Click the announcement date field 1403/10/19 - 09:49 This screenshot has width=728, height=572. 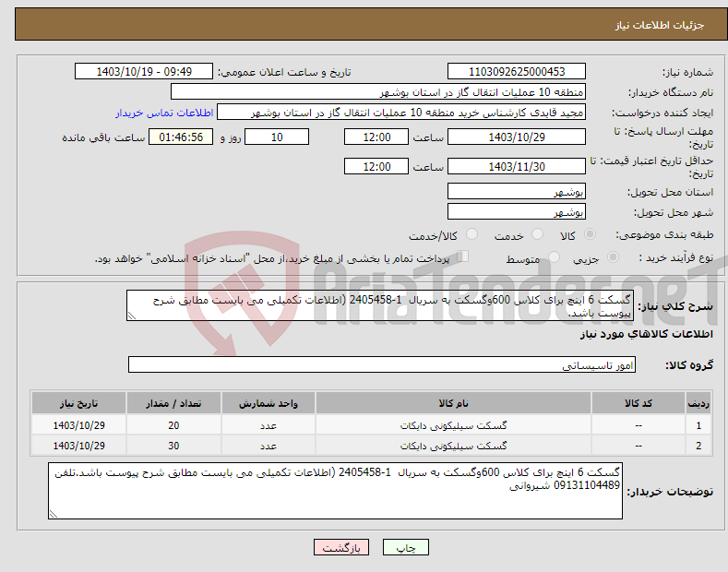coord(144,72)
